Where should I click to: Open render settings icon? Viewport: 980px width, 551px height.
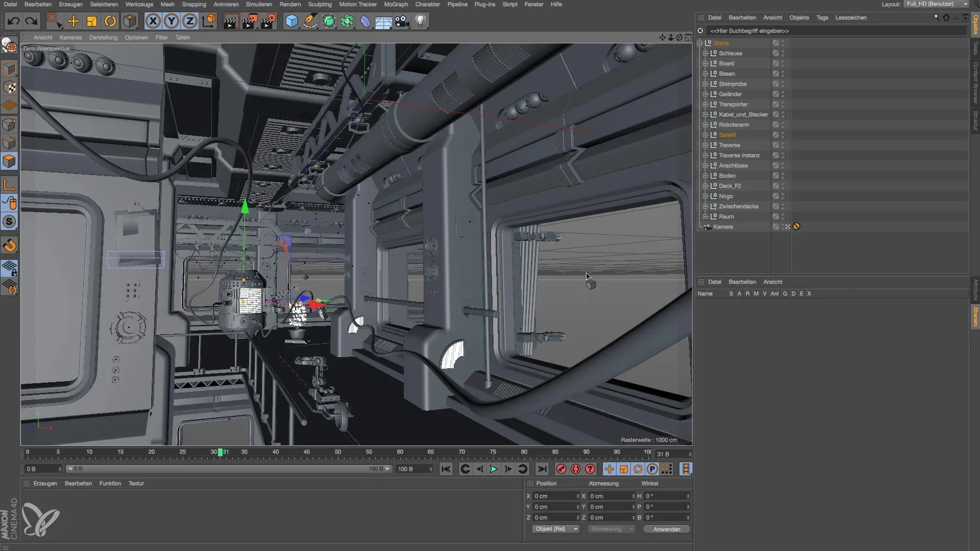pyautogui.click(x=268, y=21)
